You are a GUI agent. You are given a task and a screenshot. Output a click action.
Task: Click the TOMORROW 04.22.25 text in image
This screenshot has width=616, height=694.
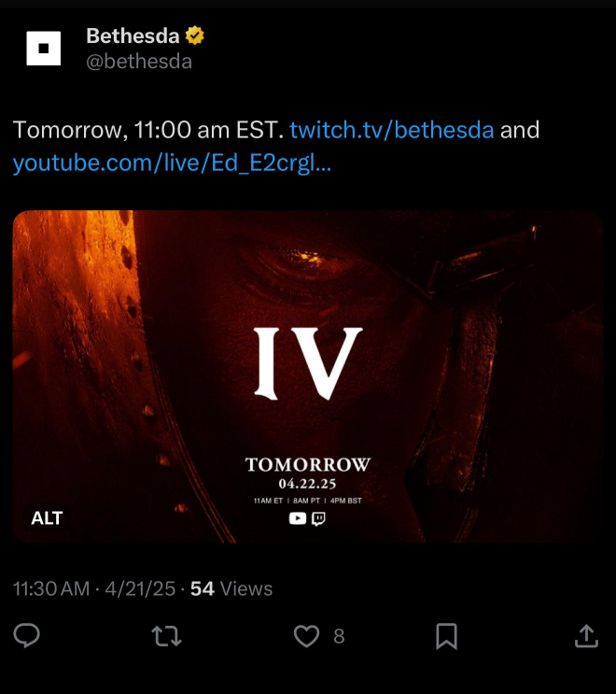coord(308,474)
